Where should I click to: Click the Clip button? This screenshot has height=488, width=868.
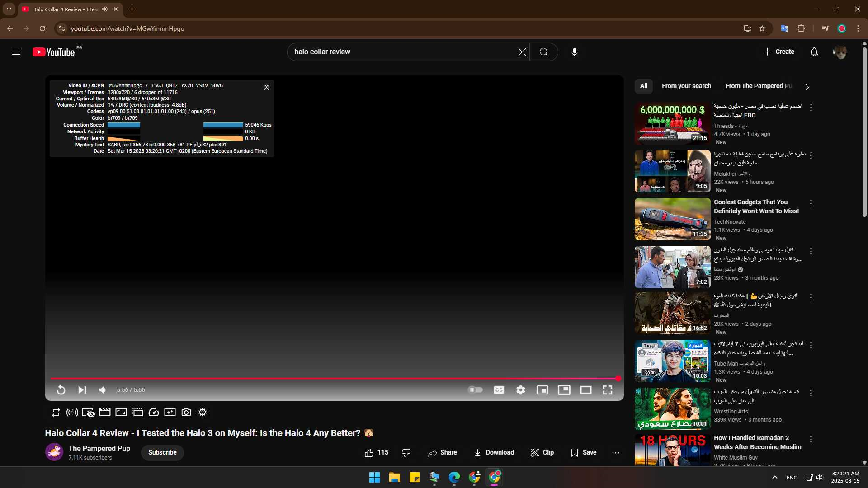[542, 452]
